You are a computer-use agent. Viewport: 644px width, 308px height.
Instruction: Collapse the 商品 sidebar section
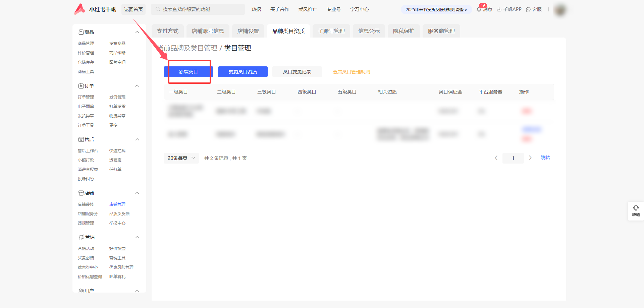137,32
